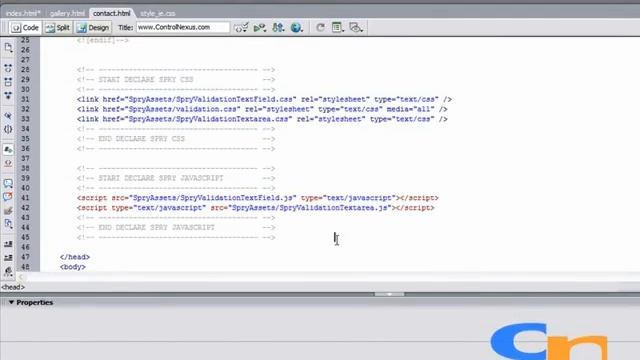Click the Remove Comment icon
This screenshot has width=640, height=360.
(x=8, y=197)
